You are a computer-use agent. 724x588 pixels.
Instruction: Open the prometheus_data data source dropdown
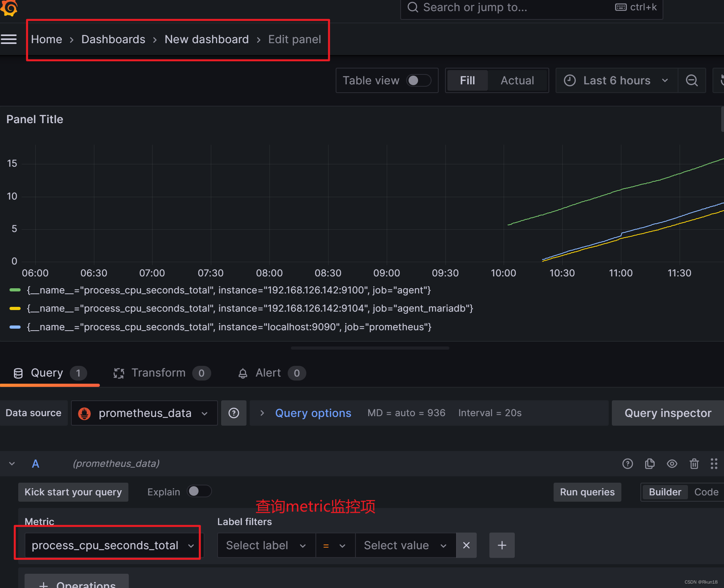(x=144, y=413)
